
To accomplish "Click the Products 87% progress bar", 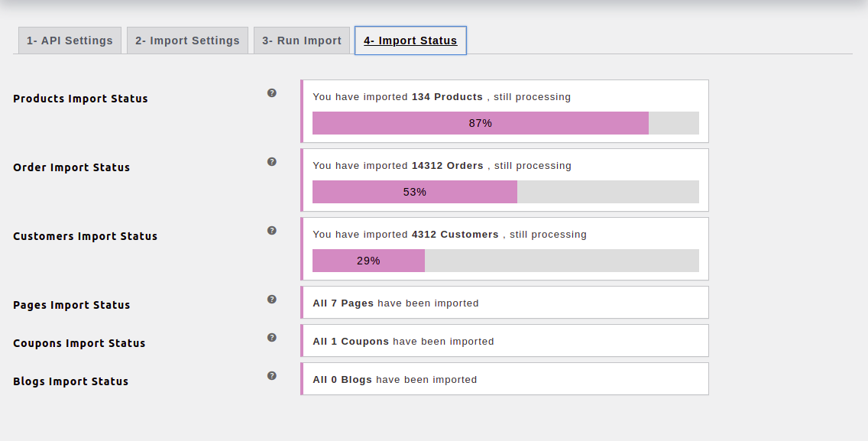I will pyautogui.click(x=505, y=123).
